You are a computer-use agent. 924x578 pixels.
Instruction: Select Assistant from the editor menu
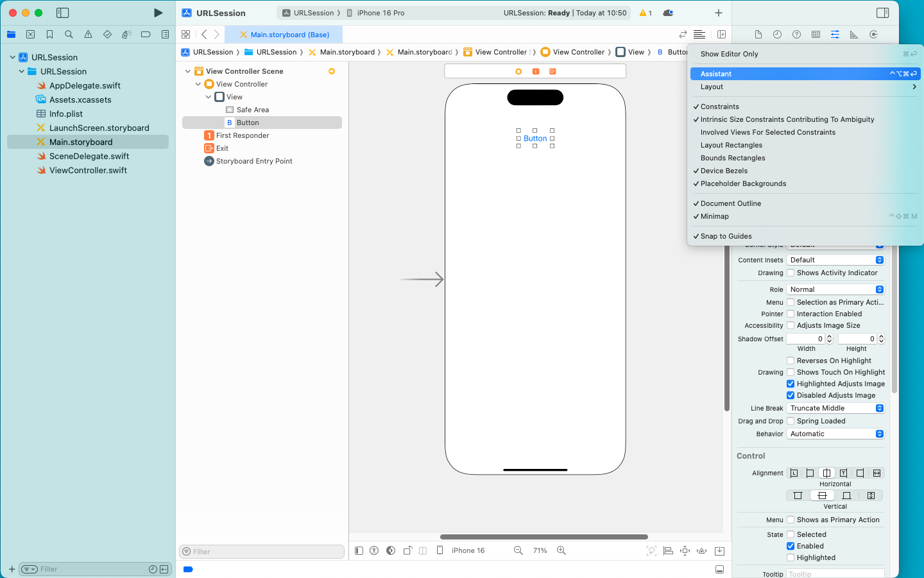click(x=716, y=74)
